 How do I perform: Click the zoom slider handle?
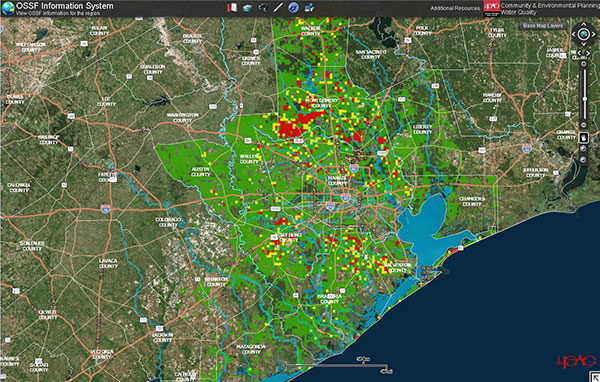tap(585, 99)
